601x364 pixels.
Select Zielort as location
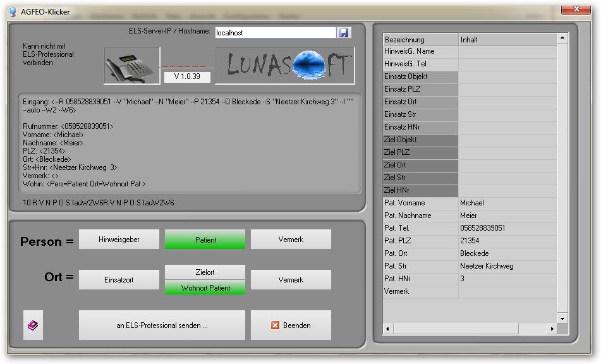[205, 272]
